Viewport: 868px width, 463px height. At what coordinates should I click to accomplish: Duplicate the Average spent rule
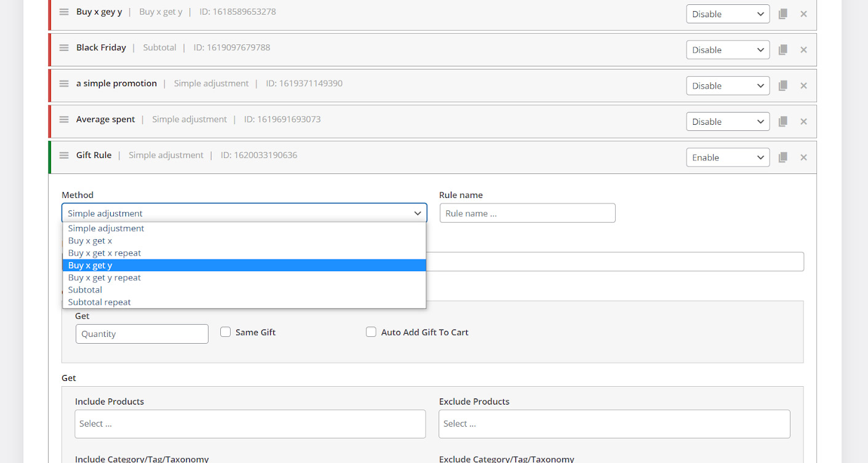pos(782,122)
